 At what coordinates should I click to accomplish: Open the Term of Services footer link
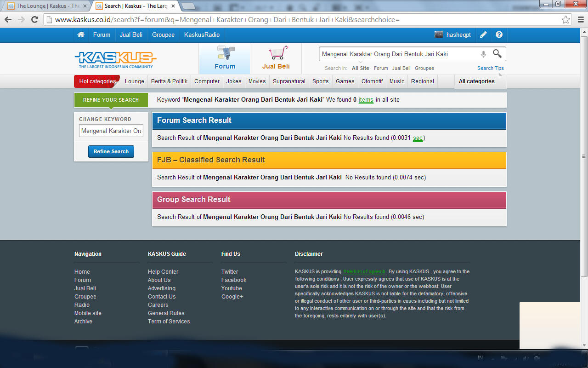(x=169, y=322)
